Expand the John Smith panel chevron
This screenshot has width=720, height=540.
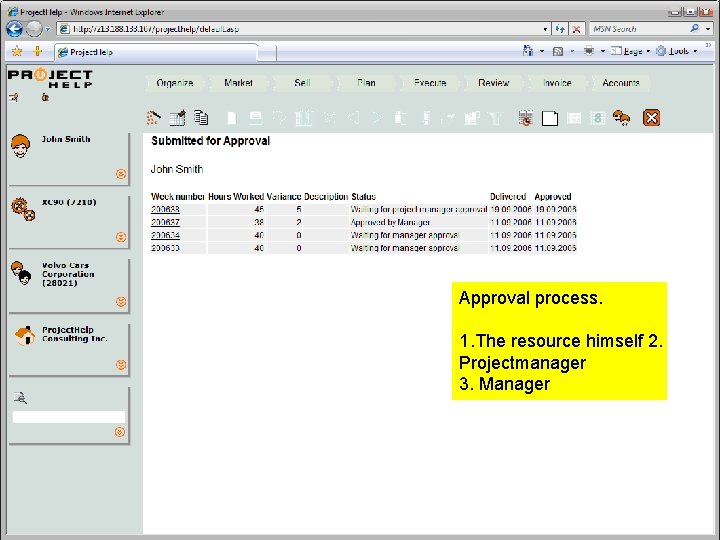[x=121, y=174]
